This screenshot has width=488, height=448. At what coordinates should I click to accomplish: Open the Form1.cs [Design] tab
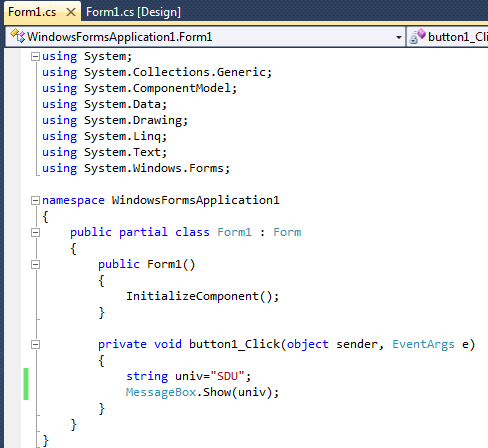pyautogui.click(x=133, y=12)
